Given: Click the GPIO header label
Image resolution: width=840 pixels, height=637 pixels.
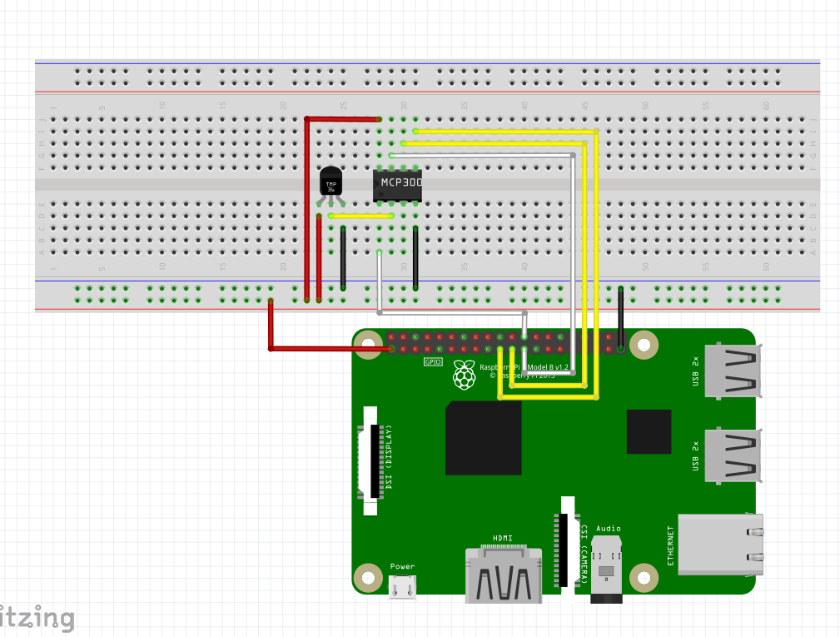Looking at the screenshot, I should (x=434, y=362).
